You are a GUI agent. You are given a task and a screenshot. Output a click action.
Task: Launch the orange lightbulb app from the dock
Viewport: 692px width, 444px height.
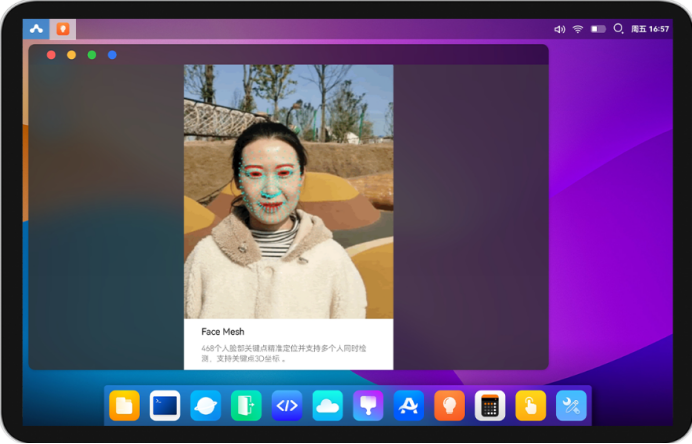(x=449, y=405)
